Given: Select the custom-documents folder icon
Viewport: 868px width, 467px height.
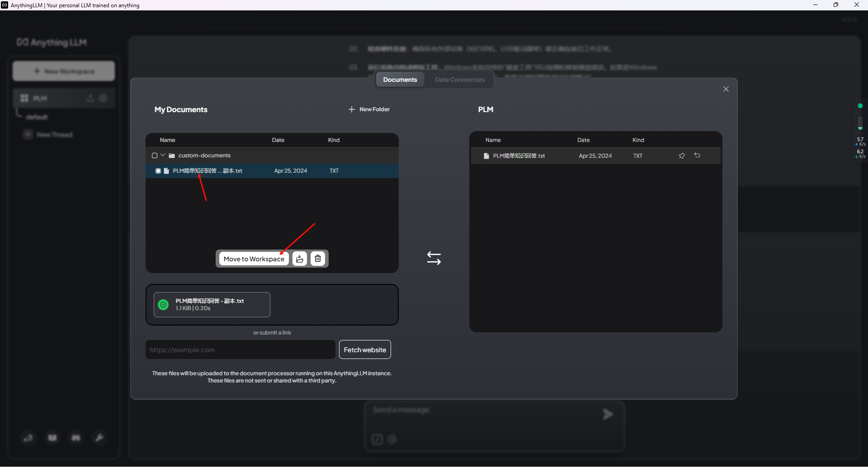Looking at the screenshot, I should (x=172, y=156).
